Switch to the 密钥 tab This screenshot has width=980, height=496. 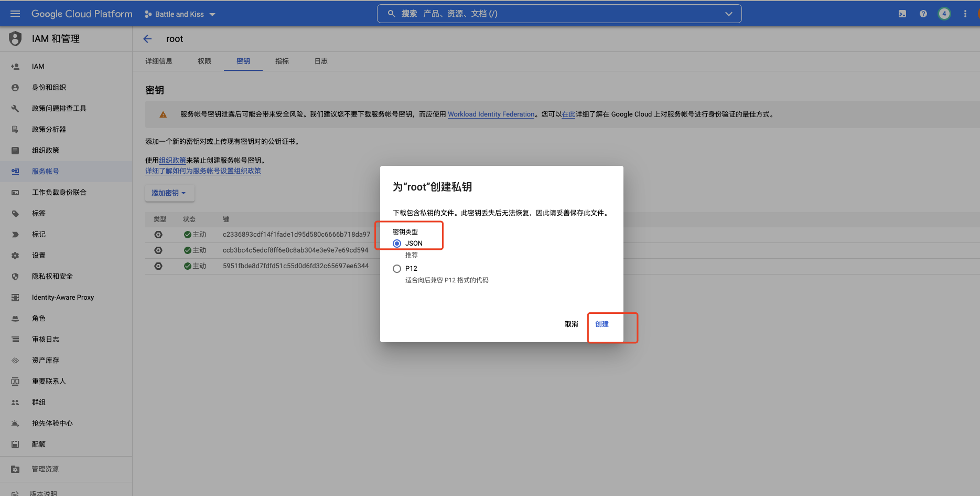(x=243, y=61)
